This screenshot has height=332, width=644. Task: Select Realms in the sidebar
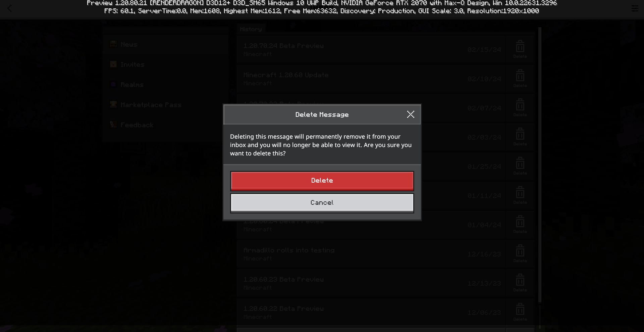point(166,85)
